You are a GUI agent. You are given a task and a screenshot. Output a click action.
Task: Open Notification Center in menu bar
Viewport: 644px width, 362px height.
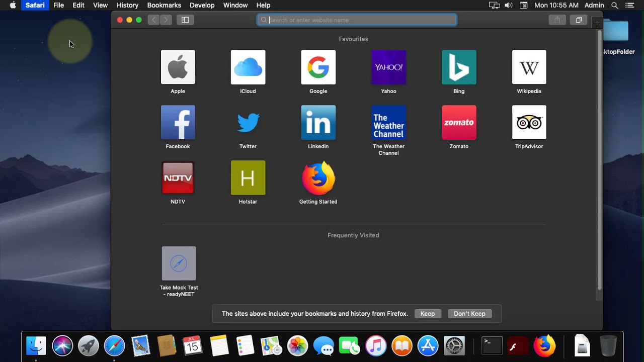[x=629, y=5]
